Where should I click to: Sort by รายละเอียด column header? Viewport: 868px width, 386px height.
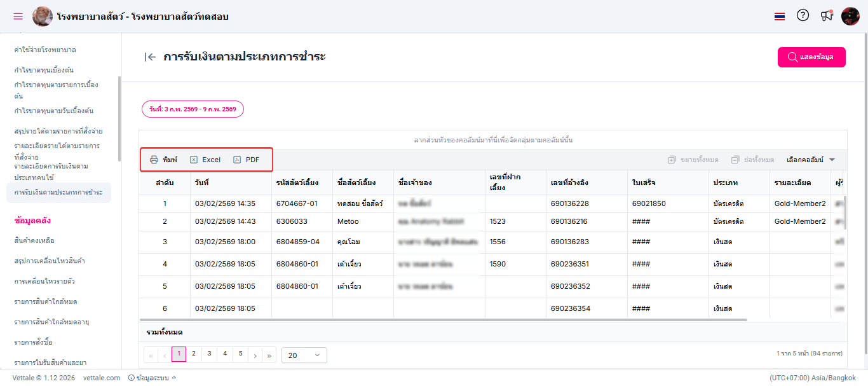click(x=800, y=183)
